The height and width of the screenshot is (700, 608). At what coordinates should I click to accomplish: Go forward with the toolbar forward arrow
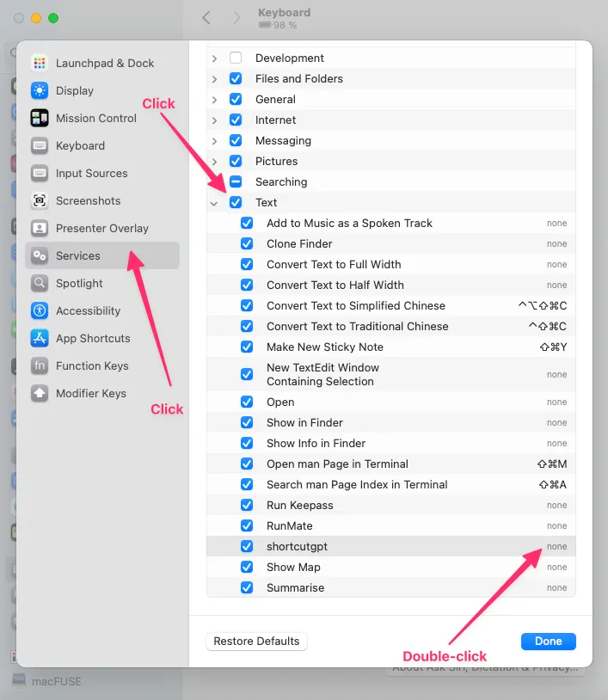pos(236,18)
